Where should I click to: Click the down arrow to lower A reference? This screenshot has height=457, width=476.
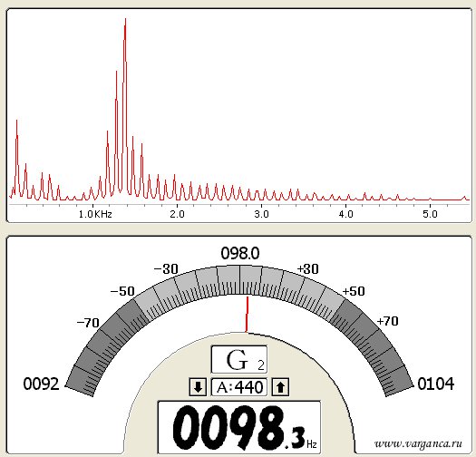coord(198,387)
